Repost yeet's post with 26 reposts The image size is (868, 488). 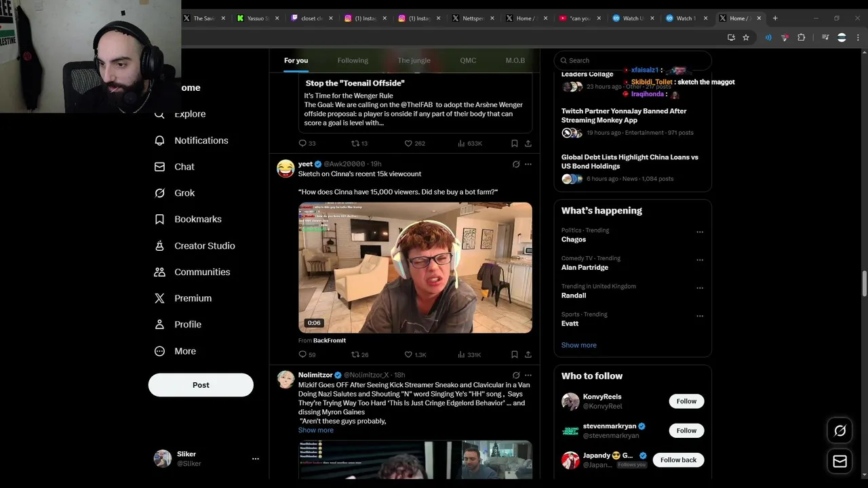tap(359, 354)
